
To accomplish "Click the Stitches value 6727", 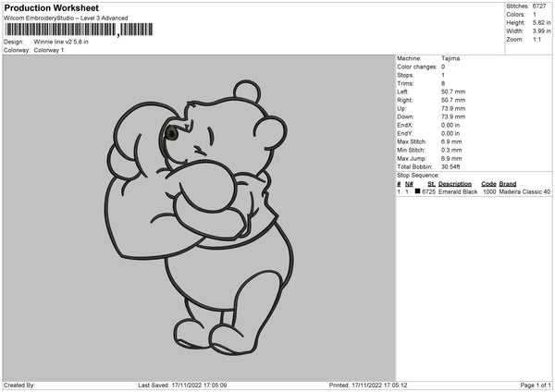I will [x=539, y=6].
